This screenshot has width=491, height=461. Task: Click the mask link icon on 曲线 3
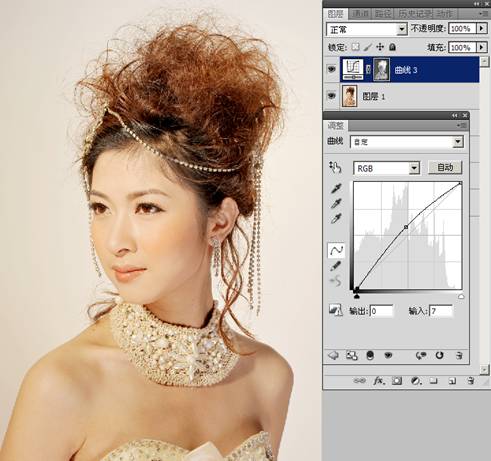[368, 70]
